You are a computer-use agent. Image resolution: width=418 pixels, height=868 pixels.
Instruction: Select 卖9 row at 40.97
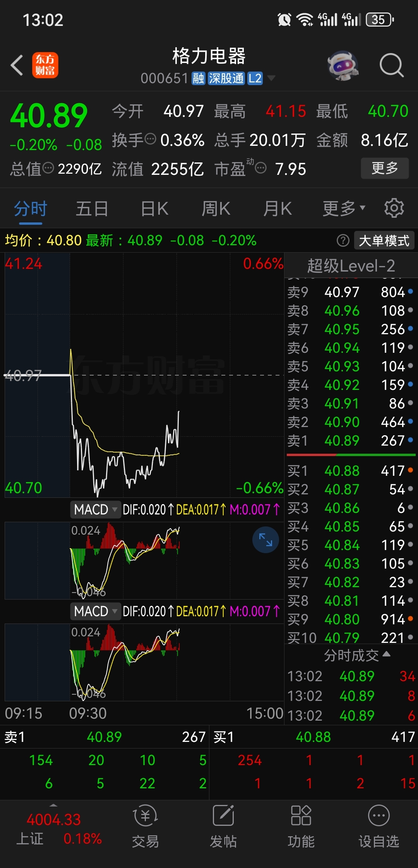(x=351, y=292)
